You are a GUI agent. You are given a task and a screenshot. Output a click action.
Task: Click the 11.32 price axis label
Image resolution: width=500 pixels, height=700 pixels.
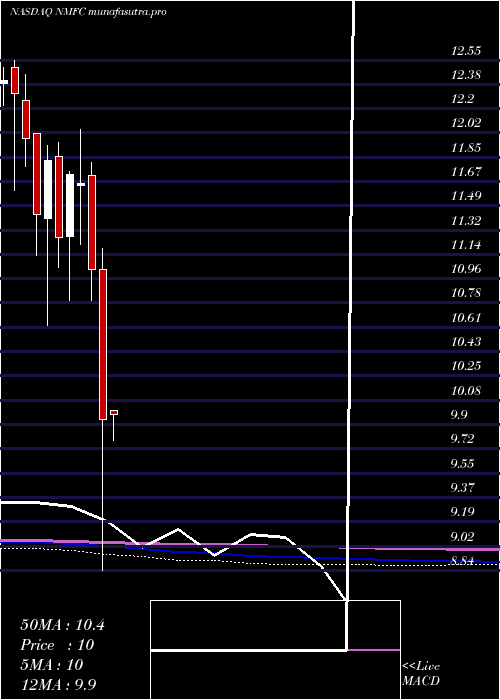click(x=466, y=221)
